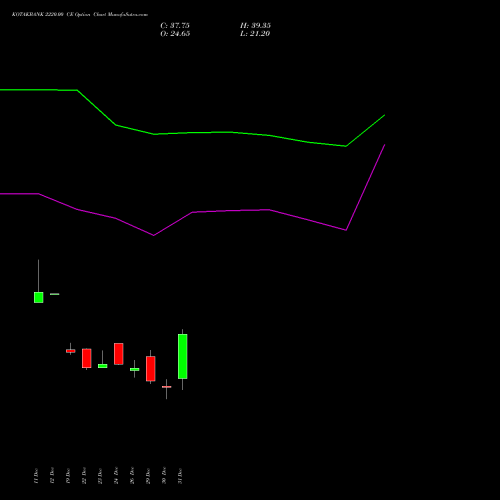Select the tall green candle for 31 Dec

(x=183, y=356)
